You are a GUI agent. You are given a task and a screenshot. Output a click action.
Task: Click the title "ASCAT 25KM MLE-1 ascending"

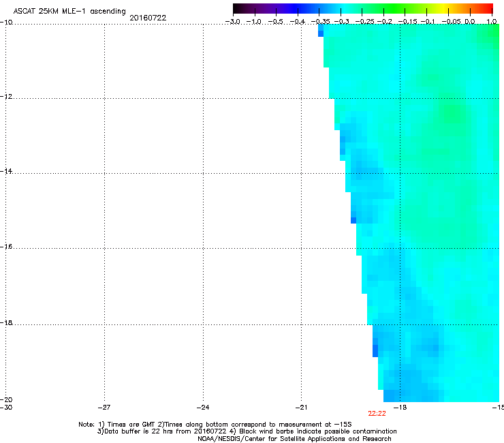pyautogui.click(x=69, y=11)
